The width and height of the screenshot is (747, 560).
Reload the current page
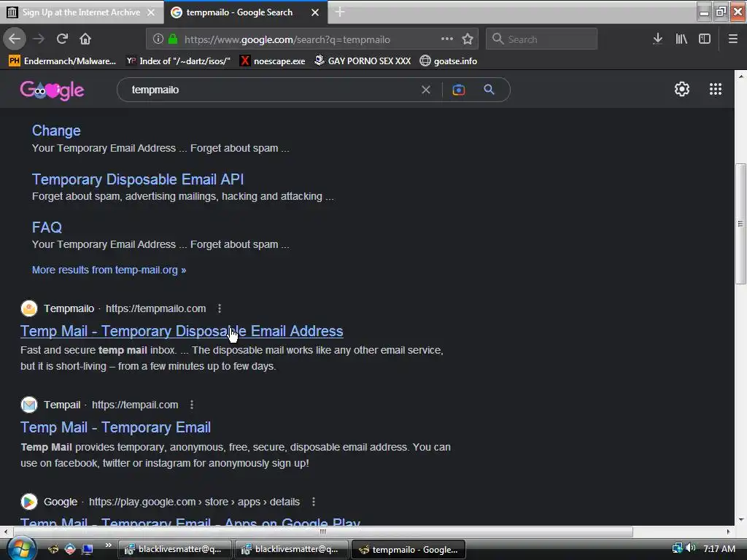click(62, 39)
